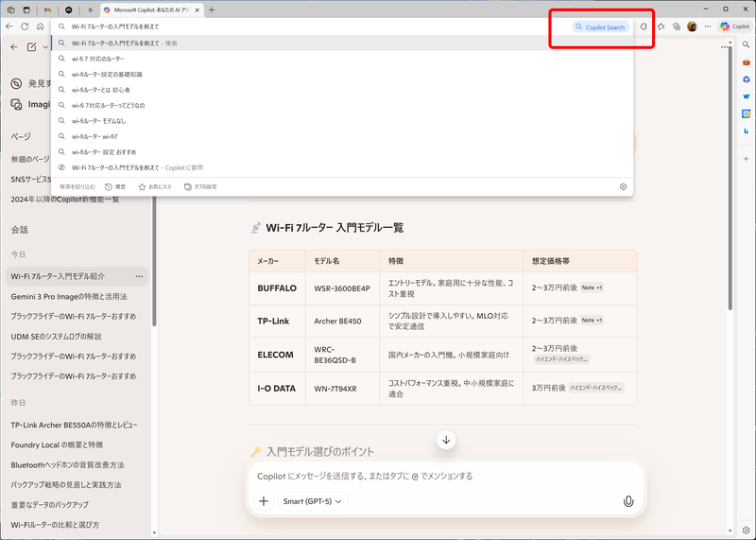Image resolution: width=756 pixels, height=540 pixels.
Task: Select suggestion 'wi-fiルーター wi-fi7'
Action: (x=342, y=136)
